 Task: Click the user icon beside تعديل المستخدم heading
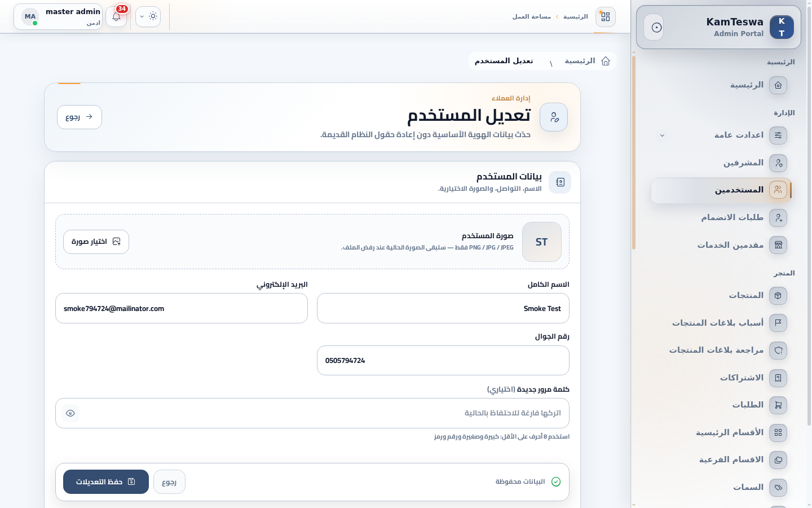554,117
